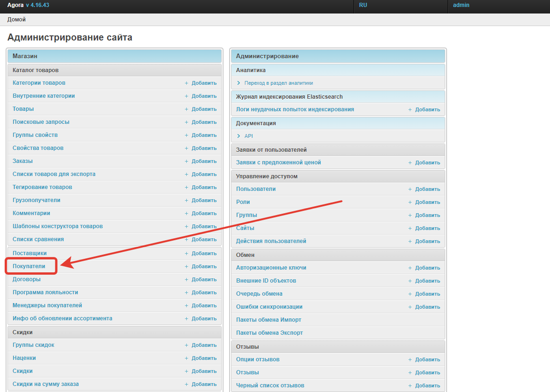
Task: Expand the API documentation chevron
Action: tap(239, 136)
